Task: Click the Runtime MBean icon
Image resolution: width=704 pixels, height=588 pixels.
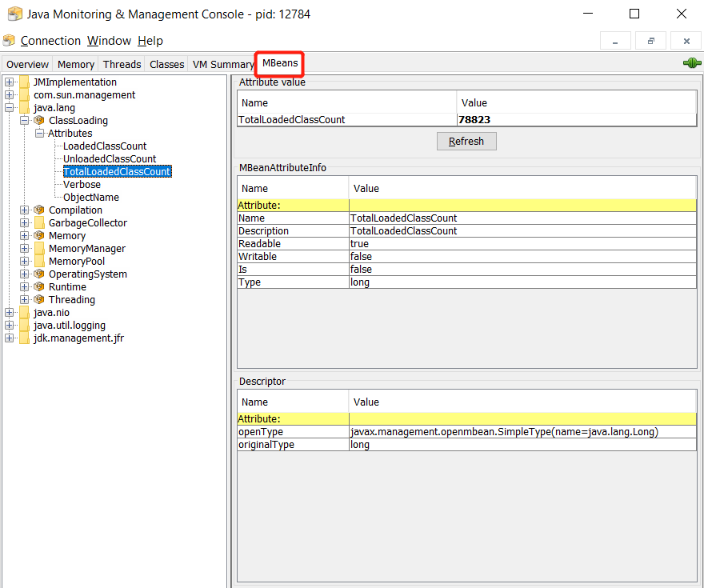Action: tap(39, 287)
